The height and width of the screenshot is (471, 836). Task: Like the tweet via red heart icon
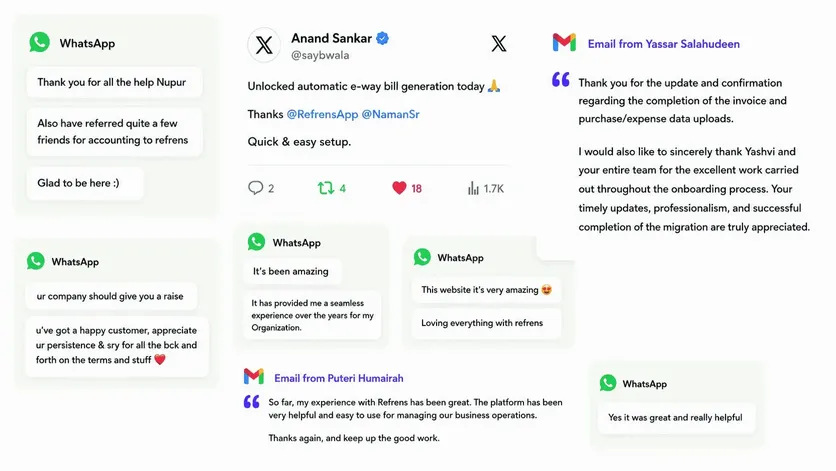(x=399, y=188)
